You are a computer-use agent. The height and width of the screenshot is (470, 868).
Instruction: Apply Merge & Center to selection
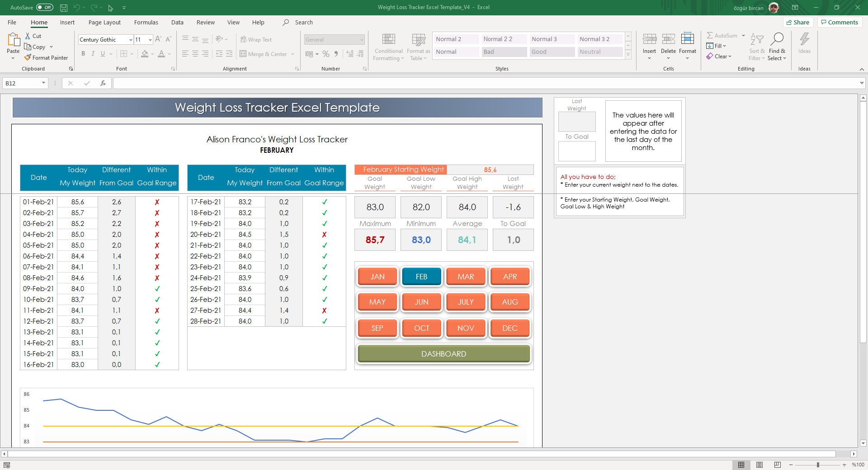coord(267,54)
